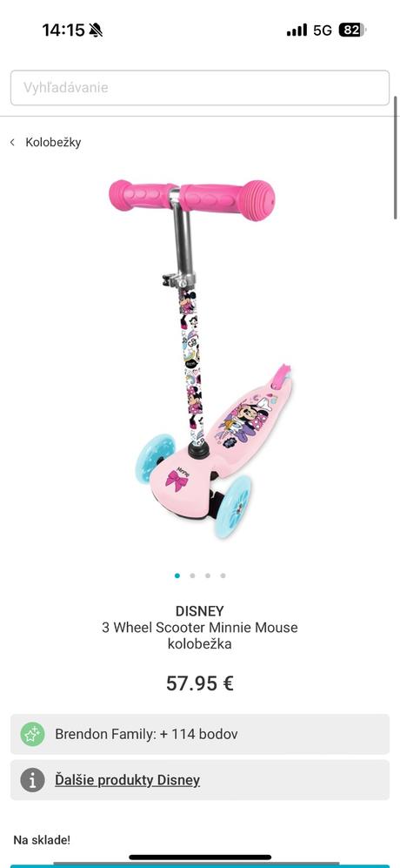The width and height of the screenshot is (400, 868).
Task: Tap the back chevron beside Kolobežky
Action: tap(12, 143)
